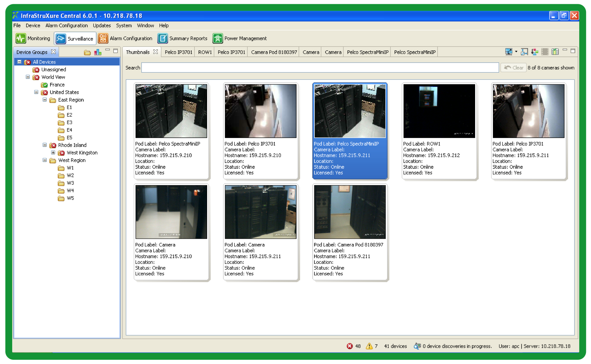
Task: Open the Device menu
Action: (33, 25)
